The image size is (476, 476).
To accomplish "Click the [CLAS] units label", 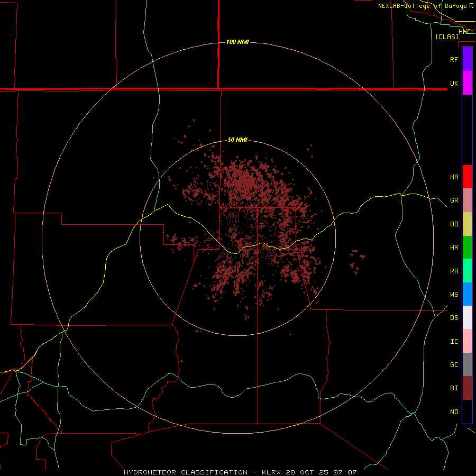I will pyautogui.click(x=447, y=36).
